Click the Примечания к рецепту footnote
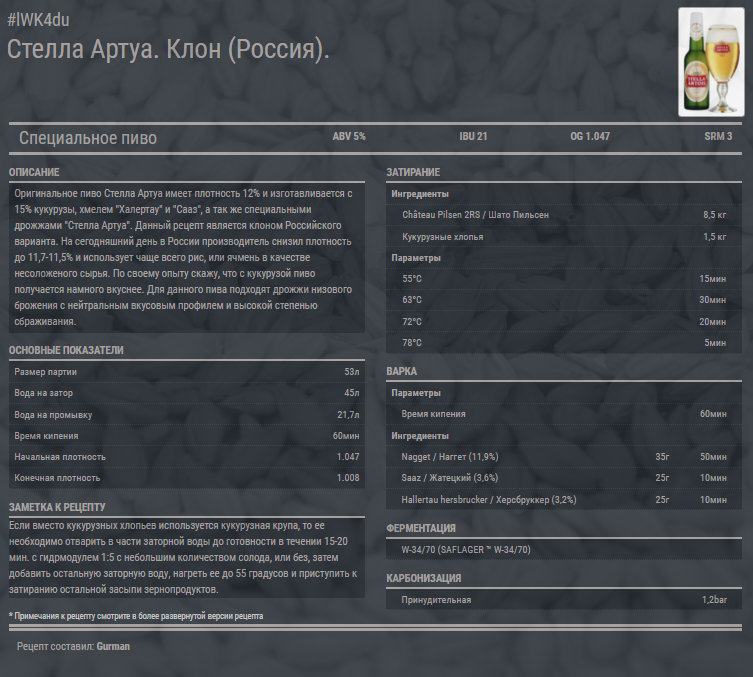Screen dimensions: 753x677 tap(136, 616)
